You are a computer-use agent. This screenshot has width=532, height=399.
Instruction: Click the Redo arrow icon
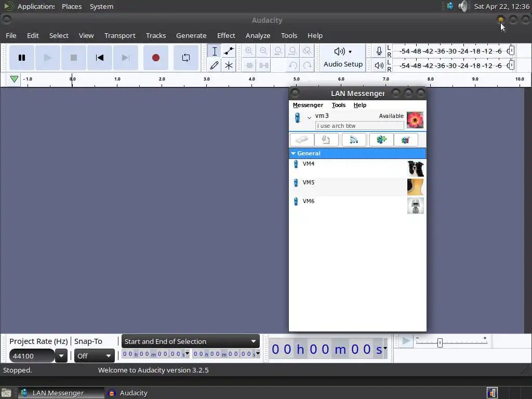click(x=308, y=65)
